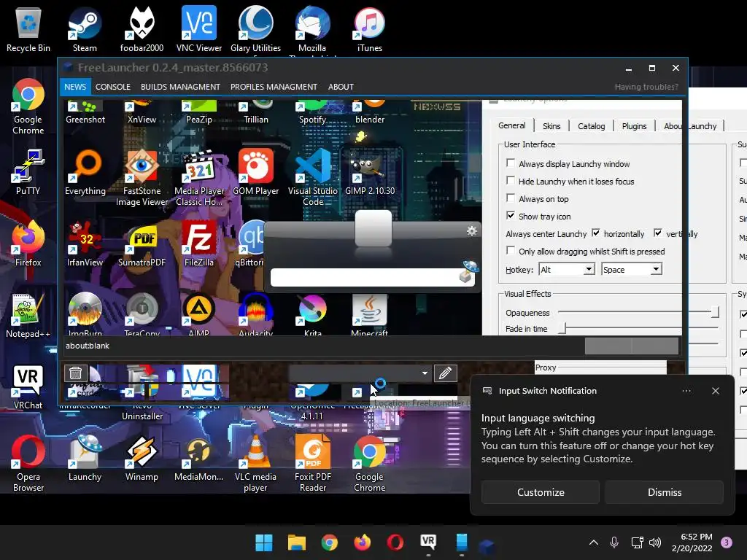The height and width of the screenshot is (560, 747).
Task: Launch GOM Player shortcut
Action: click(255, 172)
